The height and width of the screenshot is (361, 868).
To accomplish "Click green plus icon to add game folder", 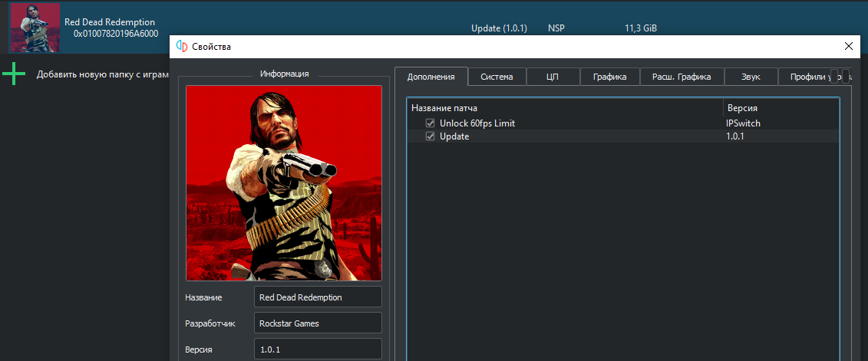I will pyautogui.click(x=14, y=74).
